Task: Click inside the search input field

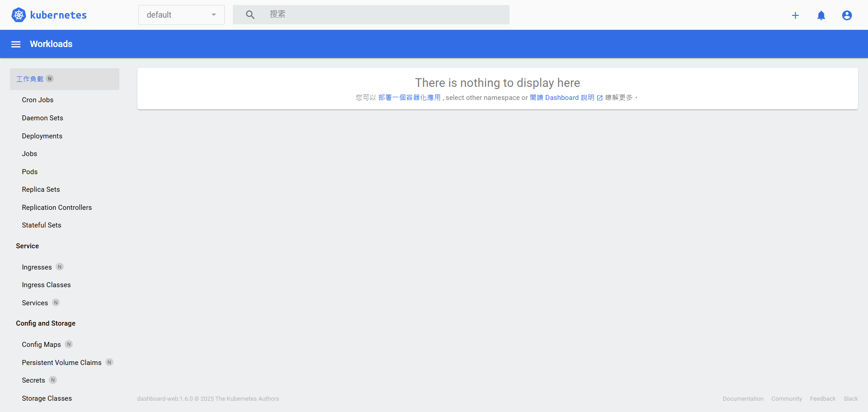Action: pyautogui.click(x=384, y=15)
